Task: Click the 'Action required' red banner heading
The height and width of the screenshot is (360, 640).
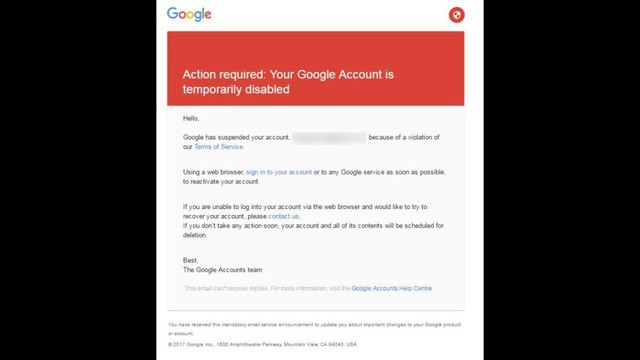Action: [x=288, y=82]
